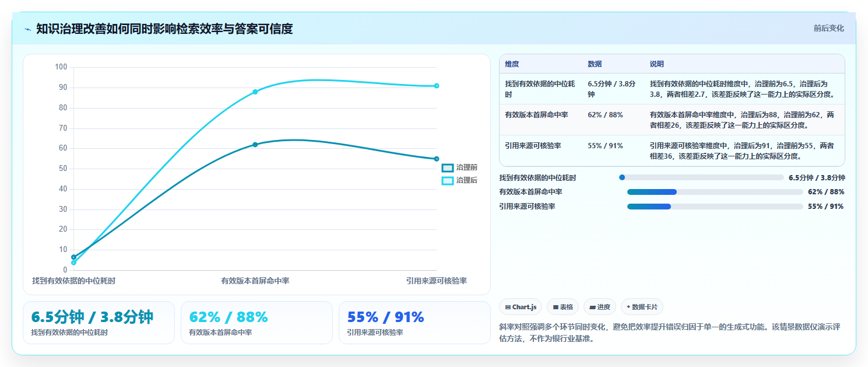The image size is (868, 367).
Task: Click progress bar for 有效版本首屏命中率
Action: pos(715,192)
